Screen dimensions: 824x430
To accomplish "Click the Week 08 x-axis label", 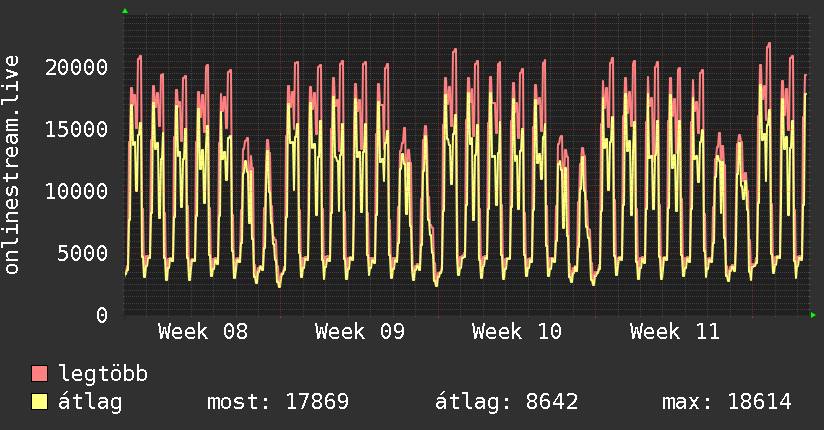I will (202, 332).
